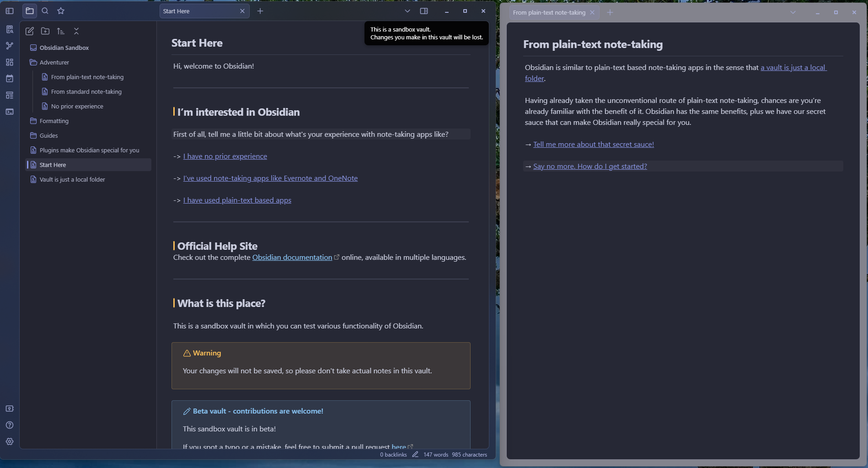Toggle the left sidebar visibility
The width and height of the screenshot is (868, 468).
pyautogui.click(x=10, y=11)
